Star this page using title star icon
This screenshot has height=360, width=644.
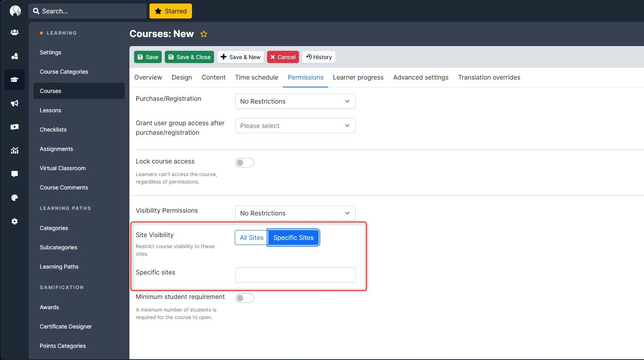[x=204, y=34]
